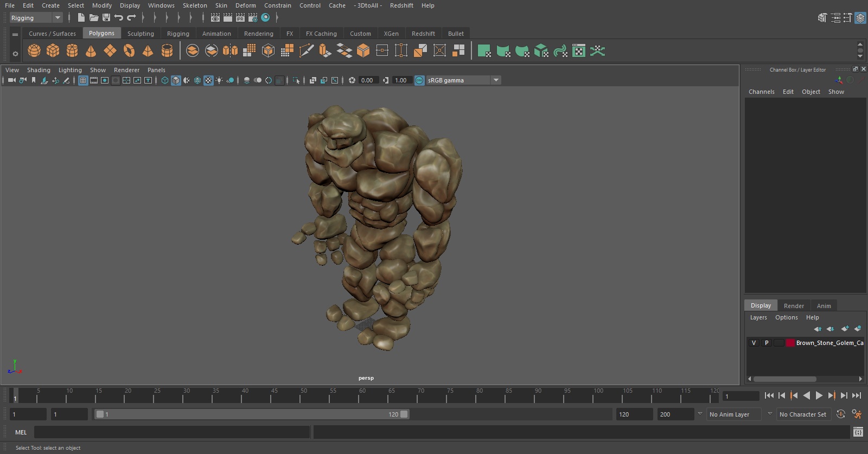Open the script editor icon

coord(858,432)
